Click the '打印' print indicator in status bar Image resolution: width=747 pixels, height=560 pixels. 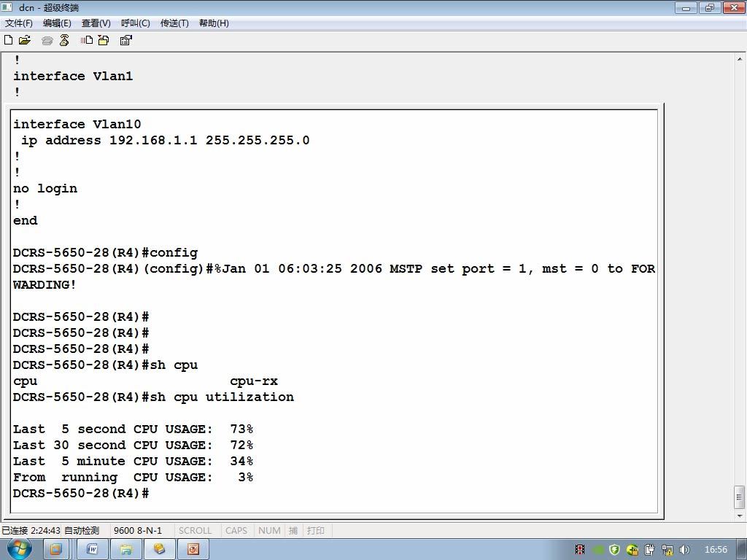[x=315, y=531]
